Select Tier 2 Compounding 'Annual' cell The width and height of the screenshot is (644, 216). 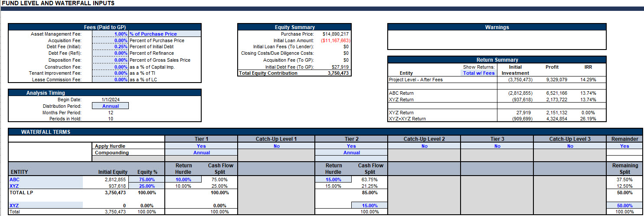[351, 153]
